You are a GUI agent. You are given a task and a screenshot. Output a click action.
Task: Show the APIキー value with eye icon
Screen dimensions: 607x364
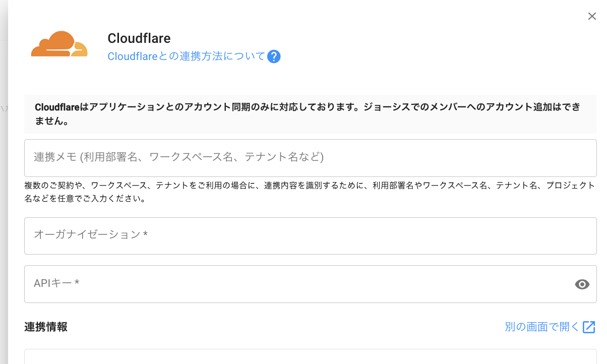point(582,284)
